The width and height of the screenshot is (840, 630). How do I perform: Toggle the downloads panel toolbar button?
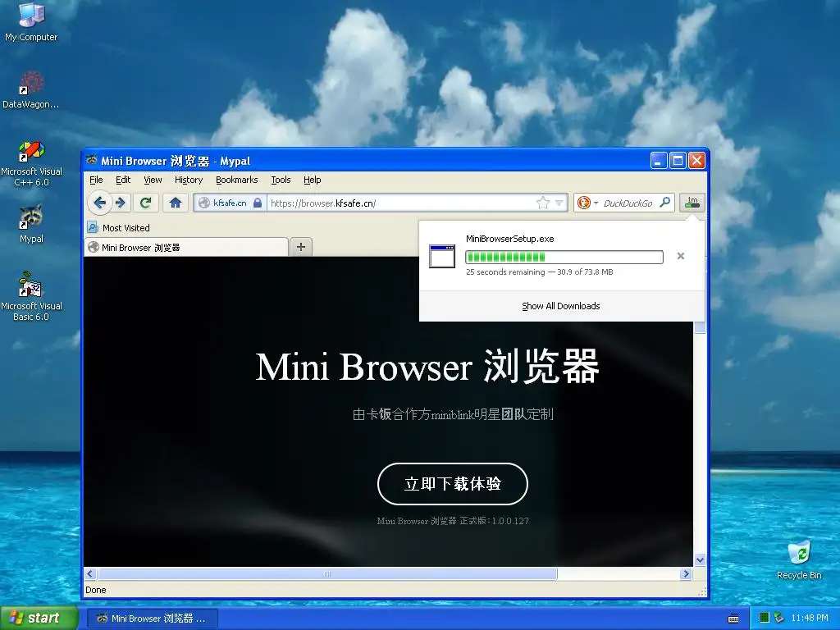692,203
